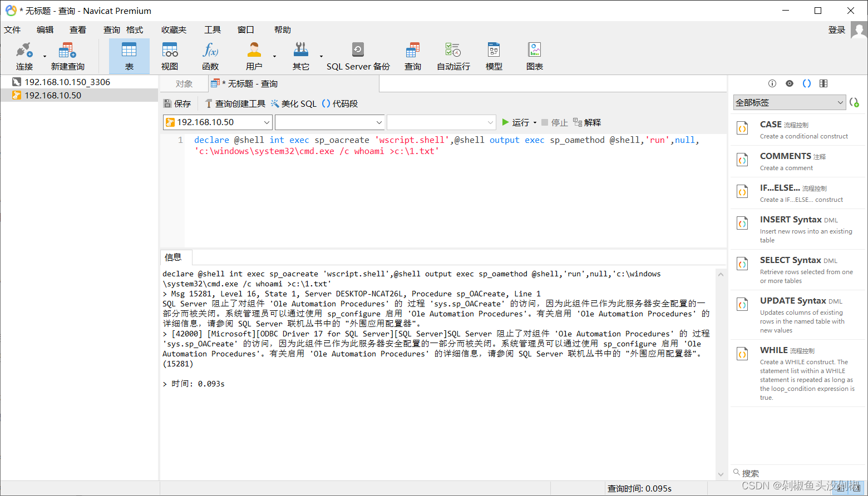Click the Stop (停止) button
Screen dimensions: 868x496
(555, 122)
